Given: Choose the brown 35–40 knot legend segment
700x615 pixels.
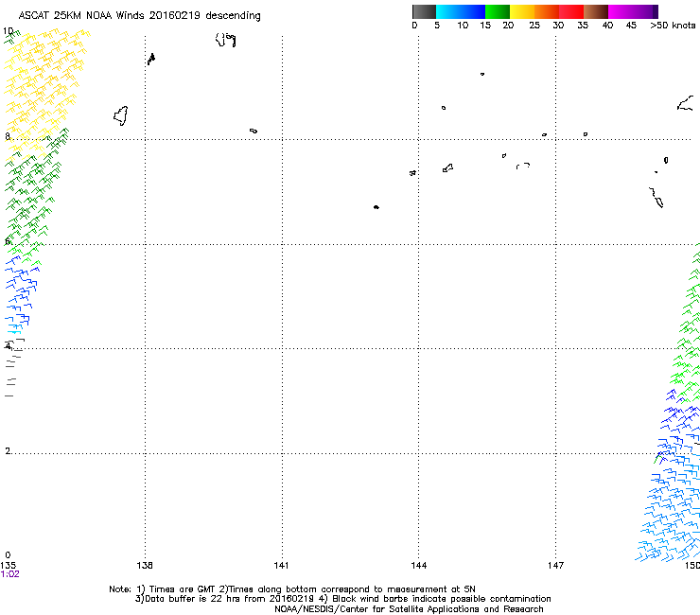Looking at the screenshot, I should 596,11.
